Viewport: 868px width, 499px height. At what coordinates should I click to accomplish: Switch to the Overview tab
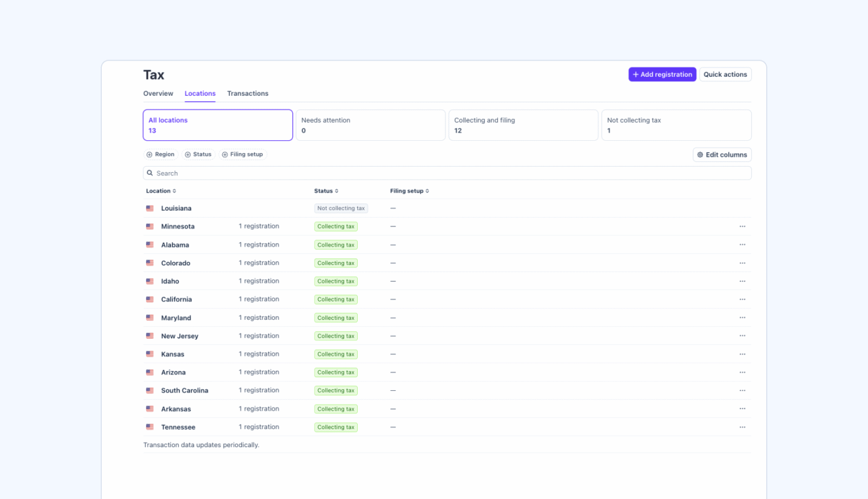[x=158, y=94]
